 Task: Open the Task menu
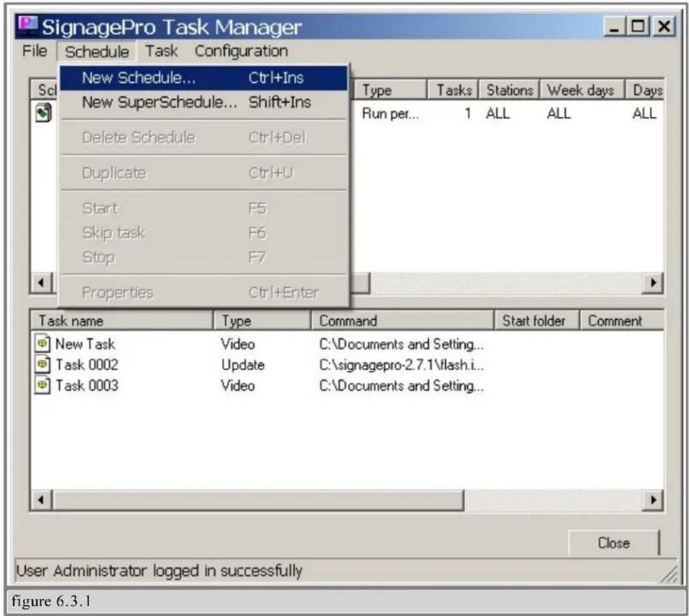coord(162,51)
